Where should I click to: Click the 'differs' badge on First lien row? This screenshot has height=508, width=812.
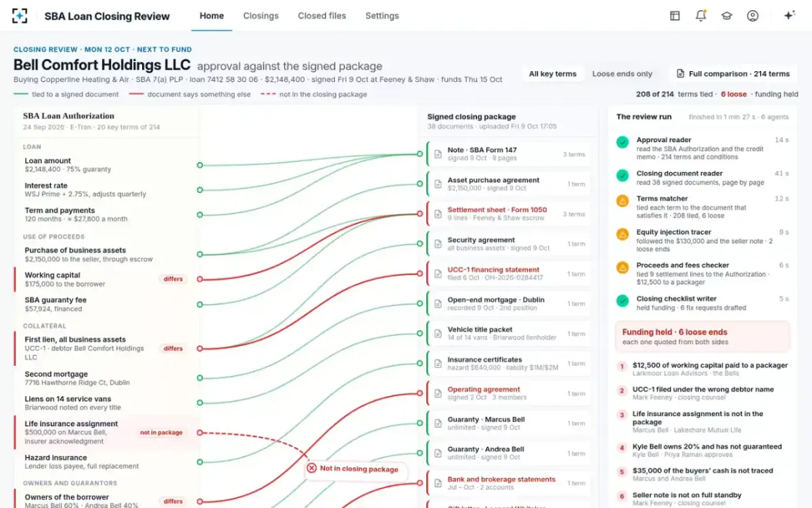[173, 348]
